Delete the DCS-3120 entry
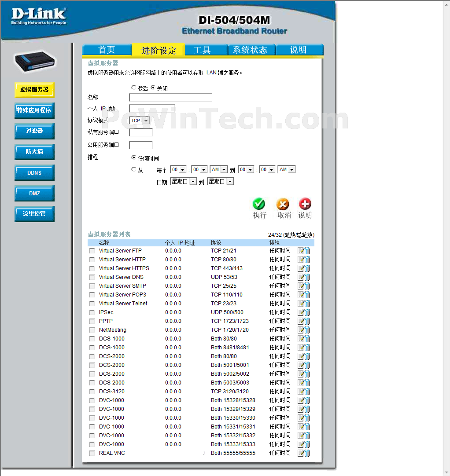450x476 pixels. pos(307,392)
